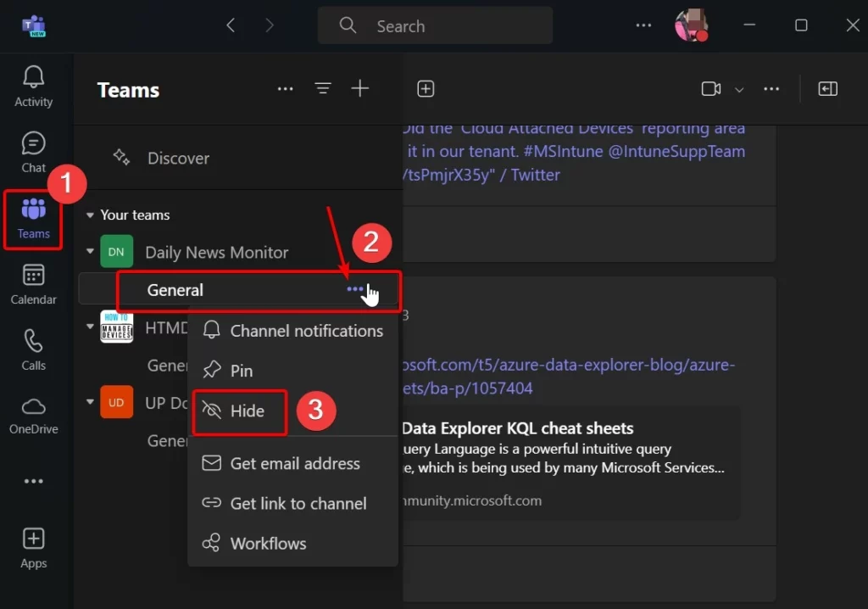Toggle the channel side pane icon
The image size is (868, 609).
[x=827, y=89]
